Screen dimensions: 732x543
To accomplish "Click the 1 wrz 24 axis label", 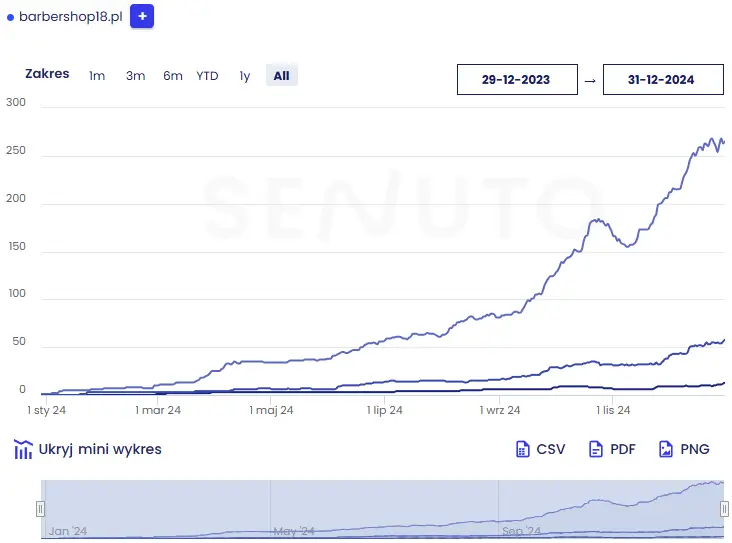I will (500, 410).
